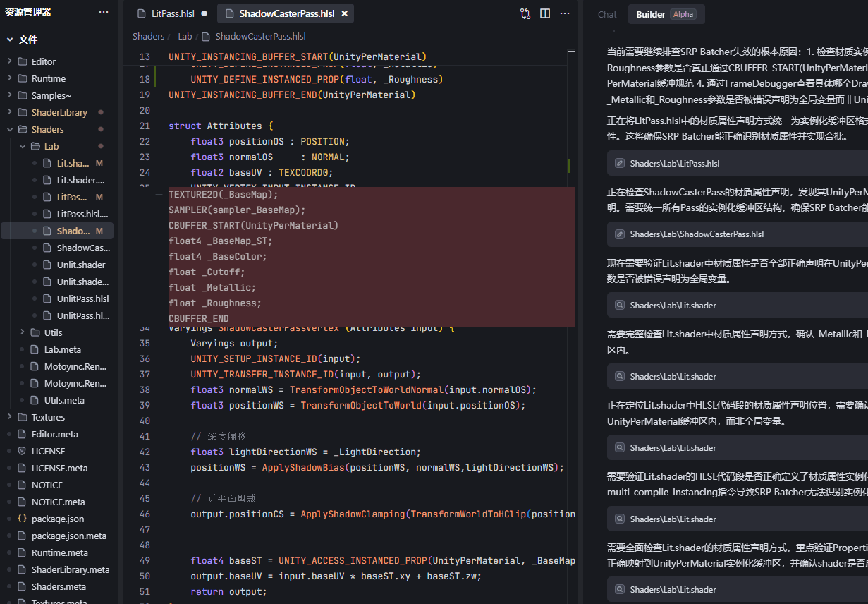This screenshot has height=604, width=868.
Task: Close the ShadowCasterPass.hlsl tab
Action: coord(344,13)
